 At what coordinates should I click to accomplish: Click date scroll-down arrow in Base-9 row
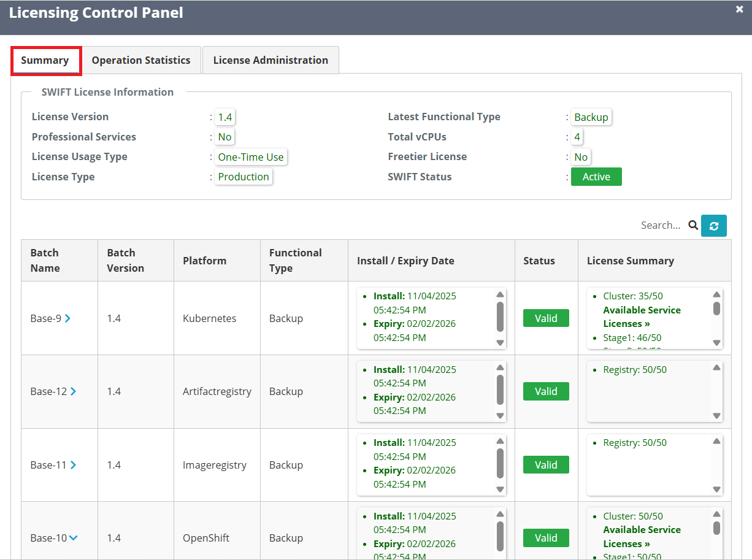pos(500,343)
